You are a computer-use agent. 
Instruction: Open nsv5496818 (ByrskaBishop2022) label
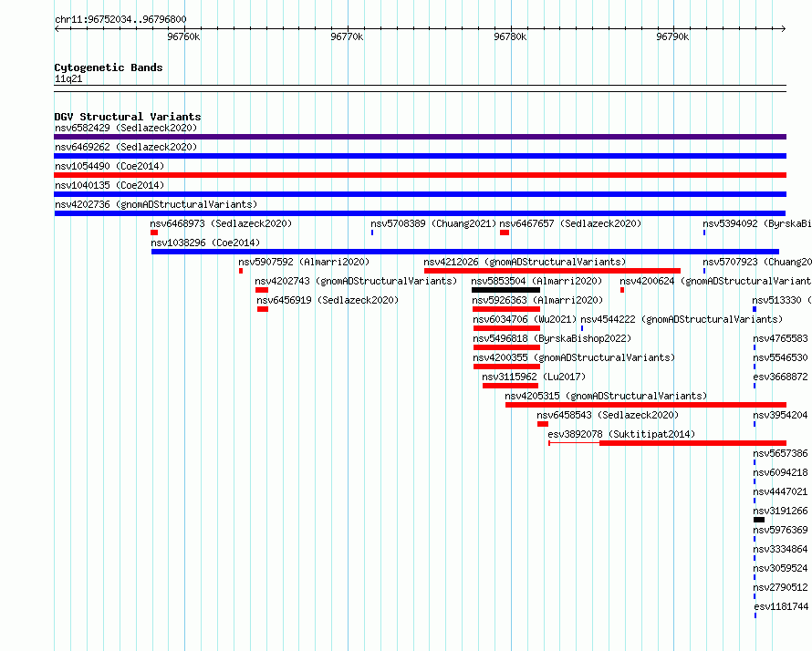pyautogui.click(x=552, y=338)
